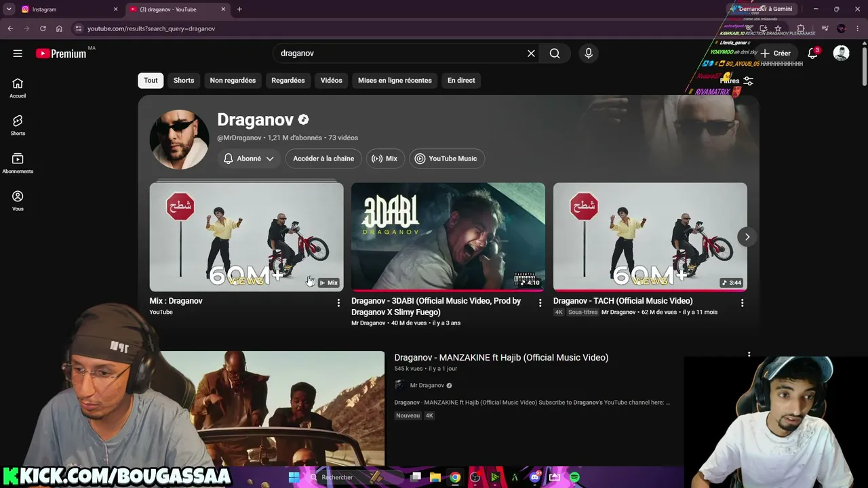Click the Draganov channel avatar
This screenshot has height=488, width=868.
(179, 140)
